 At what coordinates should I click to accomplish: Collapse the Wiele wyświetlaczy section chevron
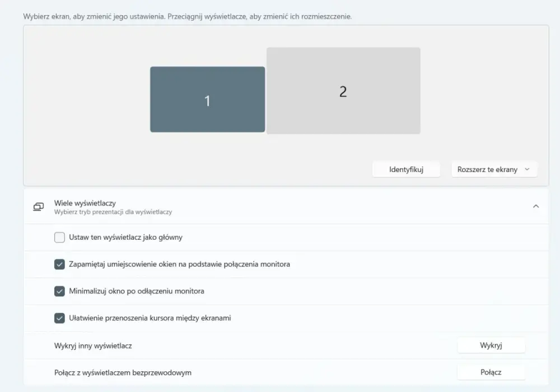536,206
